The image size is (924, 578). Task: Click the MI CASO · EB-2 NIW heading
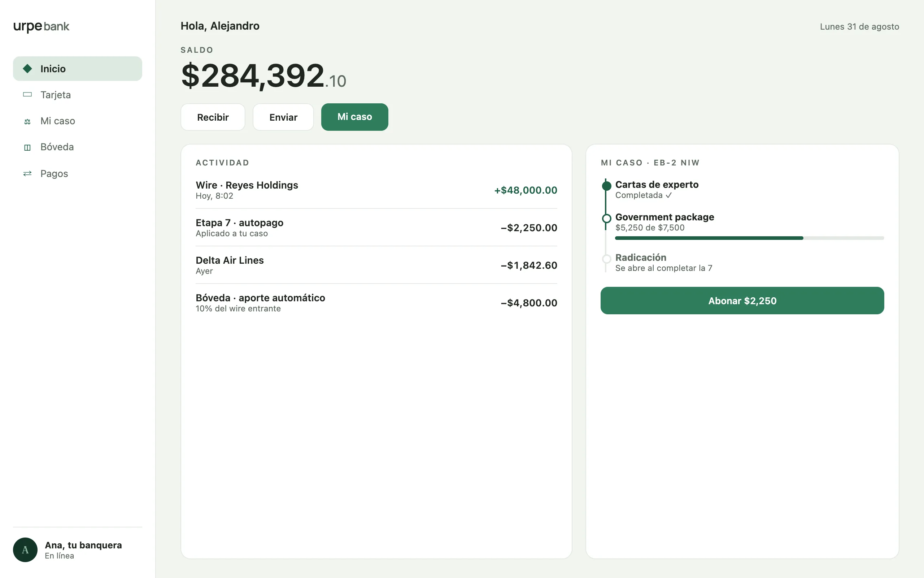[x=650, y=163]
